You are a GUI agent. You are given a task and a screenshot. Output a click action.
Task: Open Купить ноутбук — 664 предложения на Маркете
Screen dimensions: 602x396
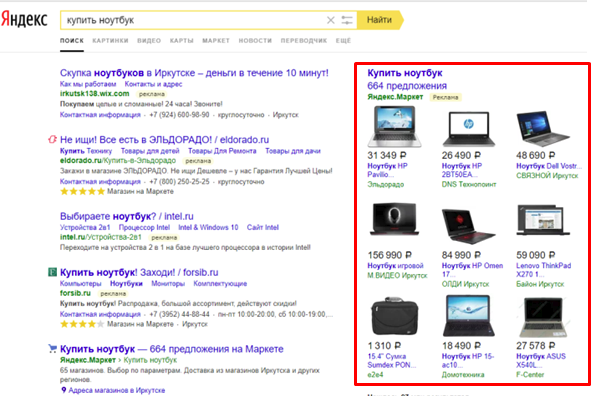(x=172, y=349)
